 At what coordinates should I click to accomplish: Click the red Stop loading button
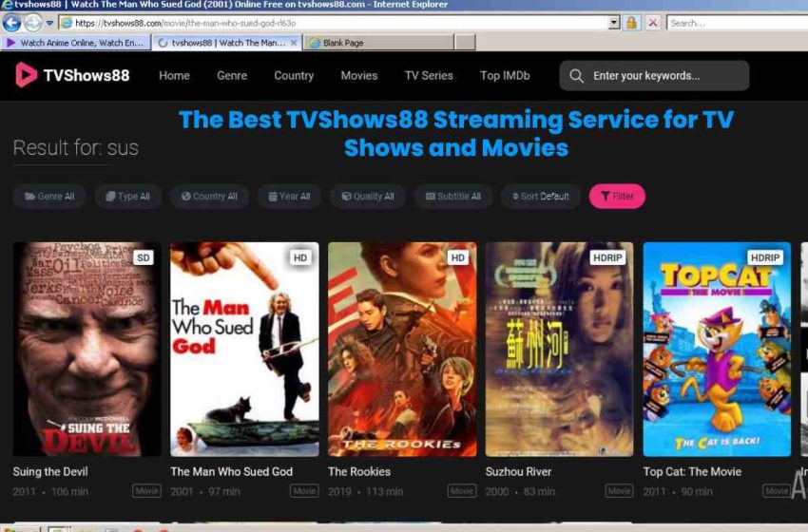(x=653, y=23)
